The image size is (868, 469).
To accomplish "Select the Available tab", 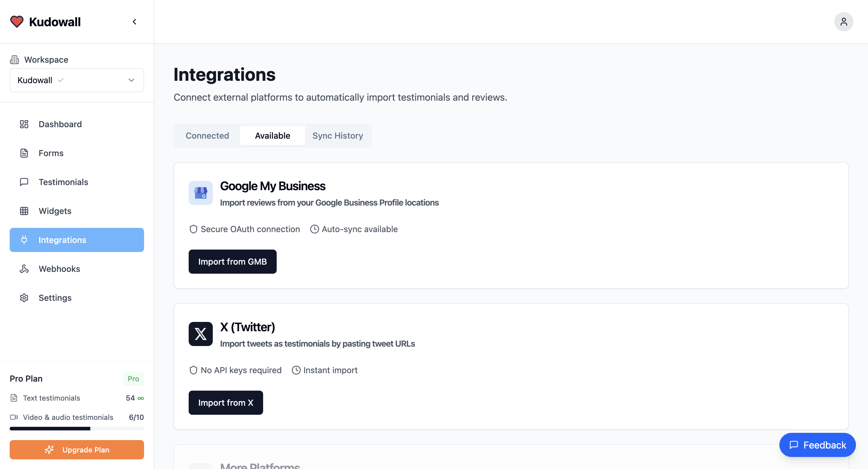I will (x=272, y=136).
